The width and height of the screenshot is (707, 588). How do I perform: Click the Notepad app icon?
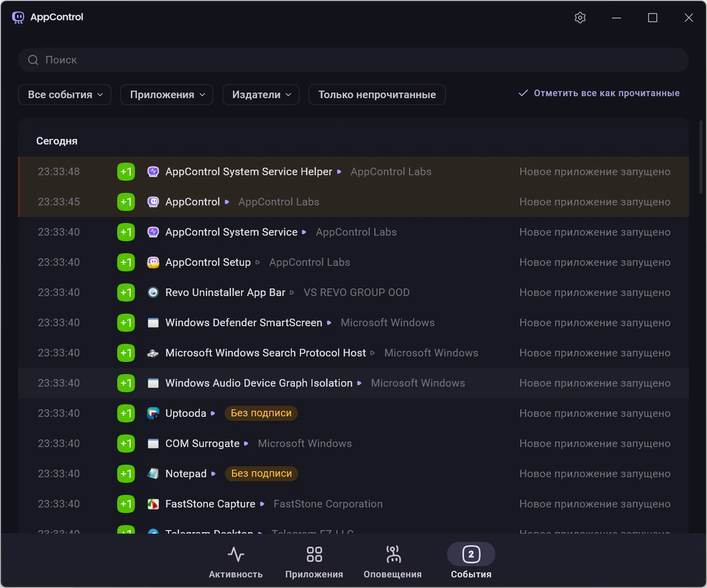(153, 474)
